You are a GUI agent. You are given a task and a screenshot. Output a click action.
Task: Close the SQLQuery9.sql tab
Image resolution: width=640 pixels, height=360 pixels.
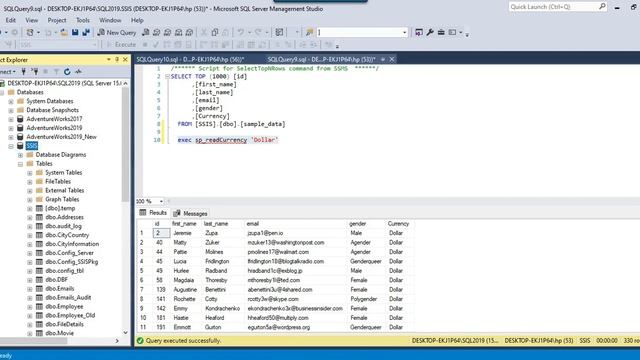(392, 59)
